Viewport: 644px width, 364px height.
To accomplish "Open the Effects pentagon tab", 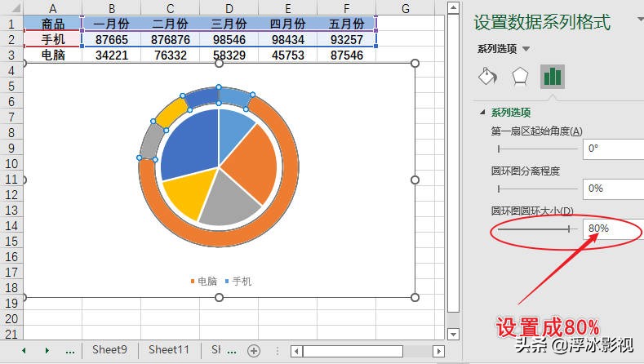I will coord(520,77).
